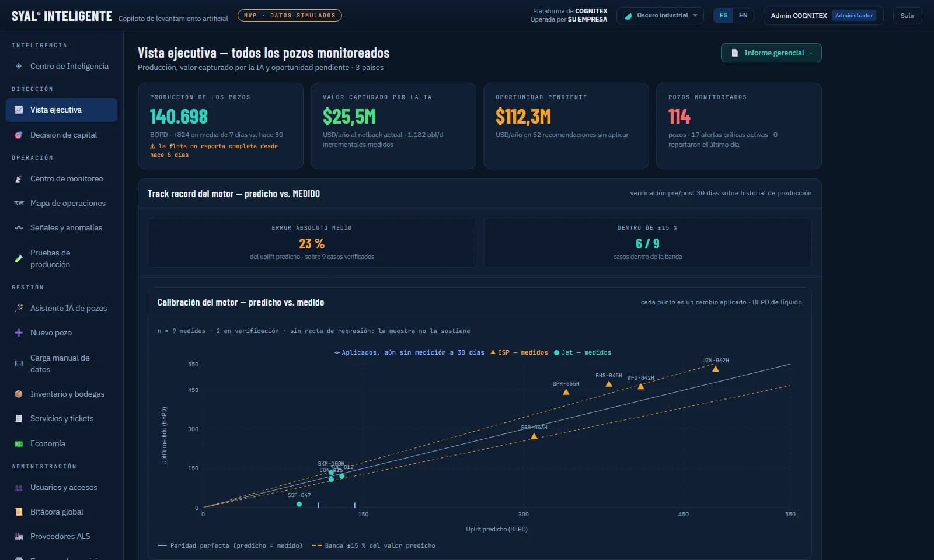This screenshot has width=934, height=560.
Task: Click the $25,5M valor capturado value
Action: point(349,117)
